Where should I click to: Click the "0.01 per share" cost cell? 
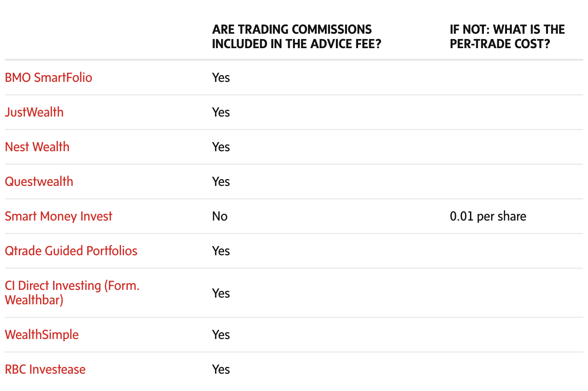488,216
